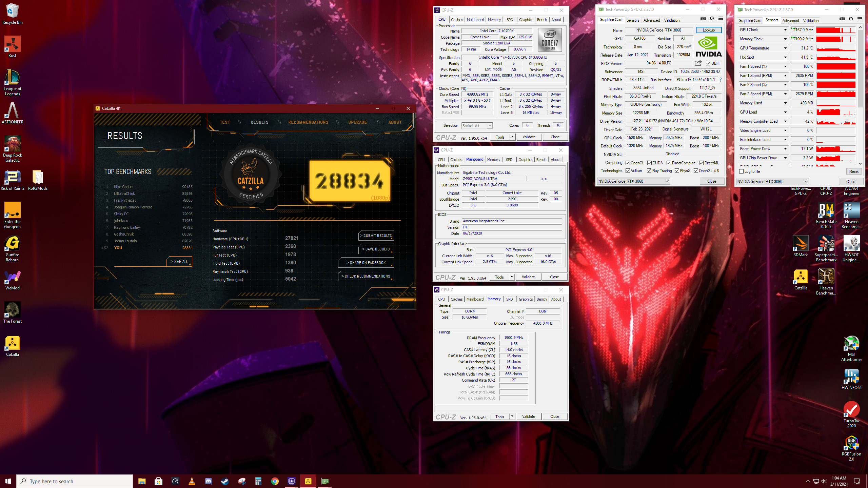Select WeMod desktop shortcut
Image resolution: width=868 pixels, height=488 pixels.
click(x=13, y=280)
